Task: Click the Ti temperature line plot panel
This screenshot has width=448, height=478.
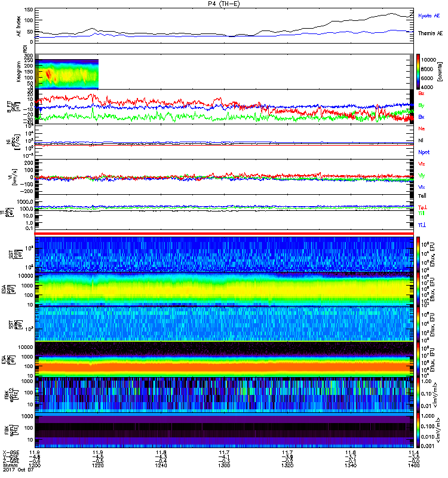Action: (x=225, y=212)
